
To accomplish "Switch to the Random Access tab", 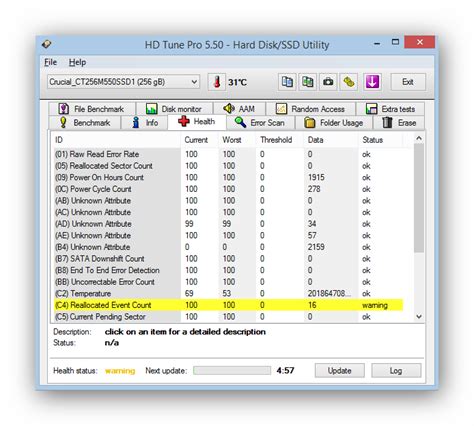I will [x=311, y=109].
